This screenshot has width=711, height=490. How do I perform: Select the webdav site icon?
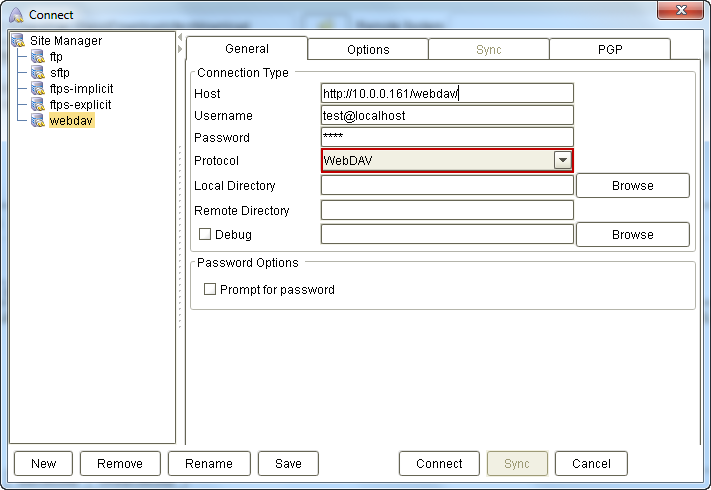pos(38,121)
